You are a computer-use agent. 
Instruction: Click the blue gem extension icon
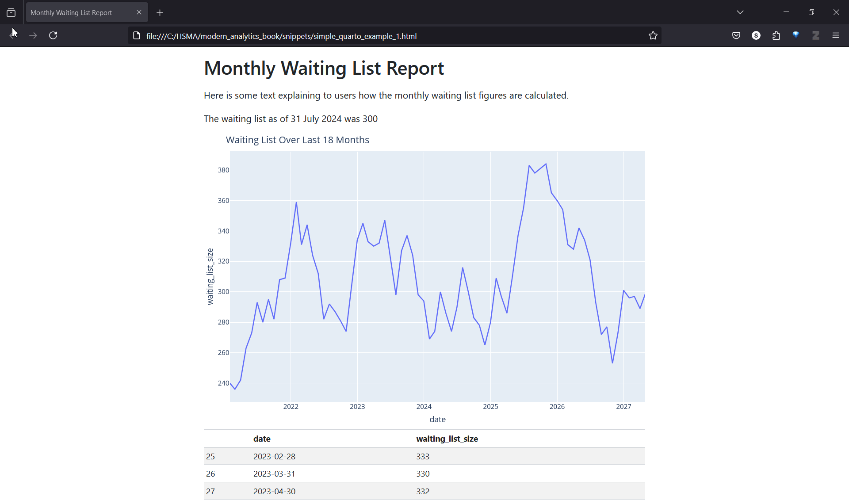click(x=796, y=35)
